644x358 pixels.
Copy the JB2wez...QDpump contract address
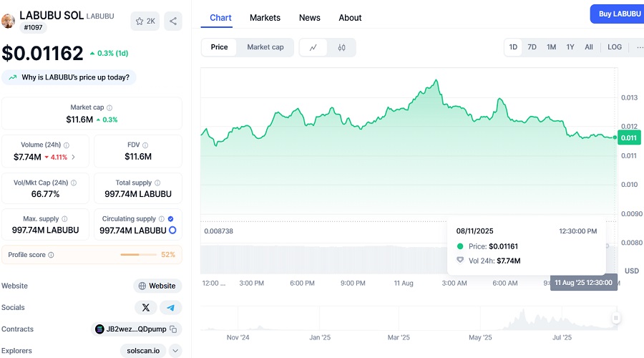coord(173,329)
